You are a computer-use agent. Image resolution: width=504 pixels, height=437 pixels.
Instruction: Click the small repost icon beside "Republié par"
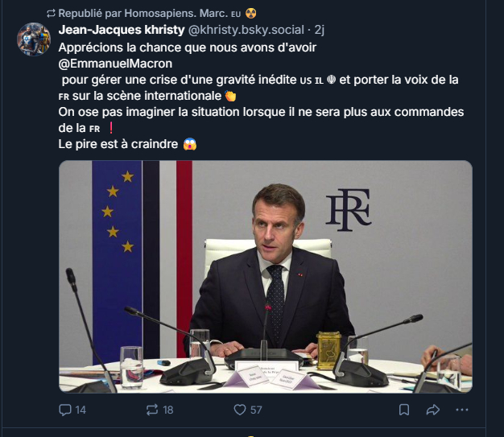[51, 14]
